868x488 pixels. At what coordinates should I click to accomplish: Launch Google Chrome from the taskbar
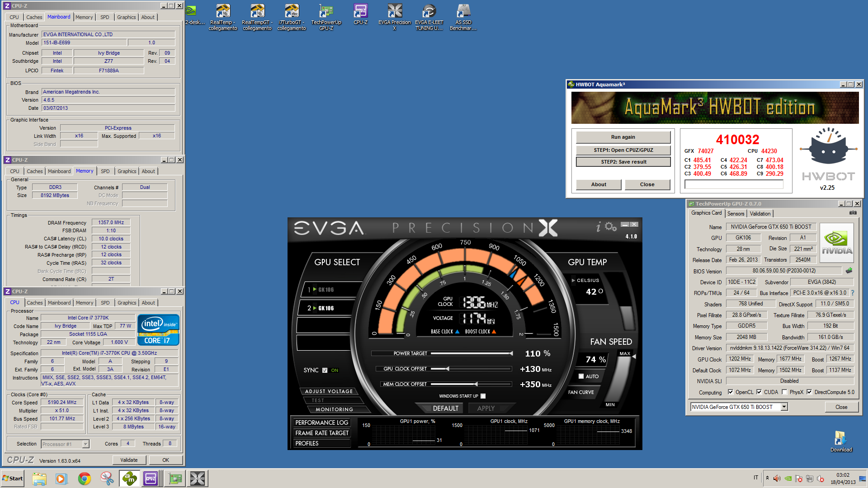[x=84, y=479]
